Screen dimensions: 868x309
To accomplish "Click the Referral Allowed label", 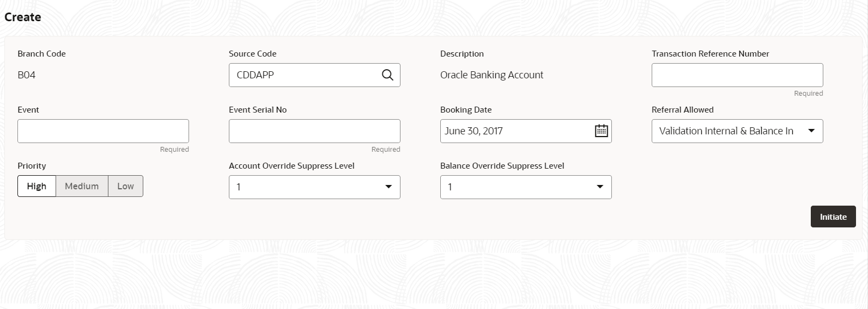I will 682,110.
